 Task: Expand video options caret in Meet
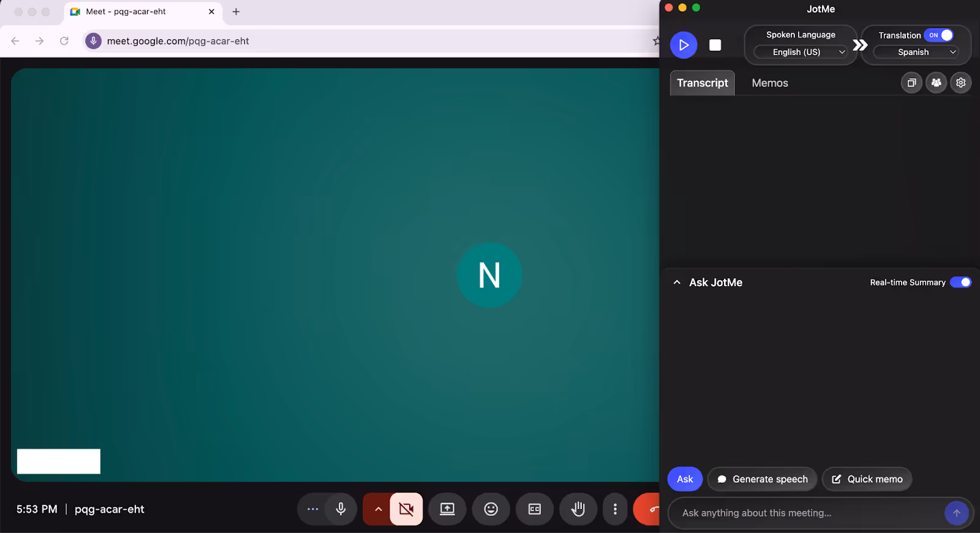[x=378, y=509]
